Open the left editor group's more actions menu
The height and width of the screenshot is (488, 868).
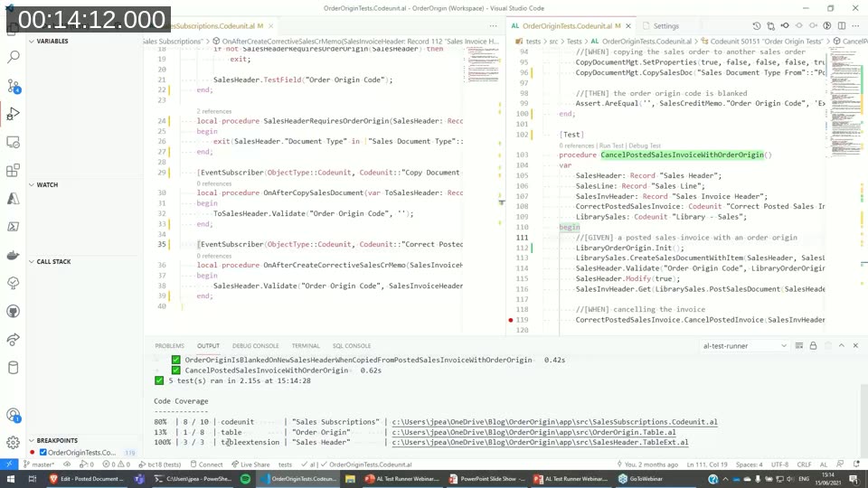click(x=493, y=26)
